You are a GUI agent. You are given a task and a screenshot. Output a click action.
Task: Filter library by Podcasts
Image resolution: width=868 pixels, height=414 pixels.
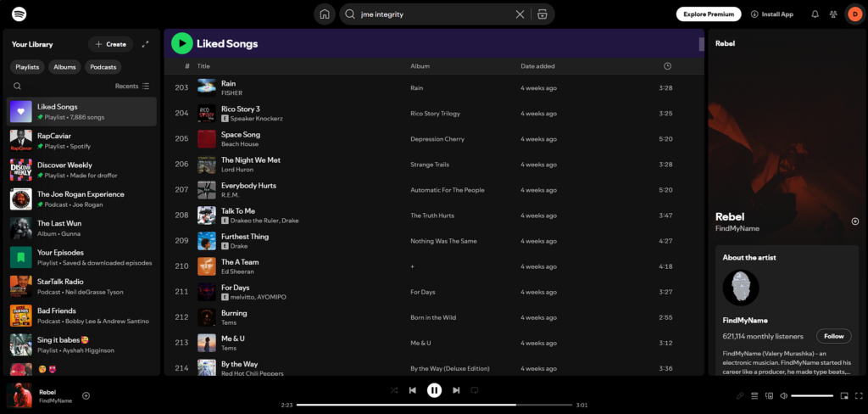pyautogui.click(x=103, y=67)
